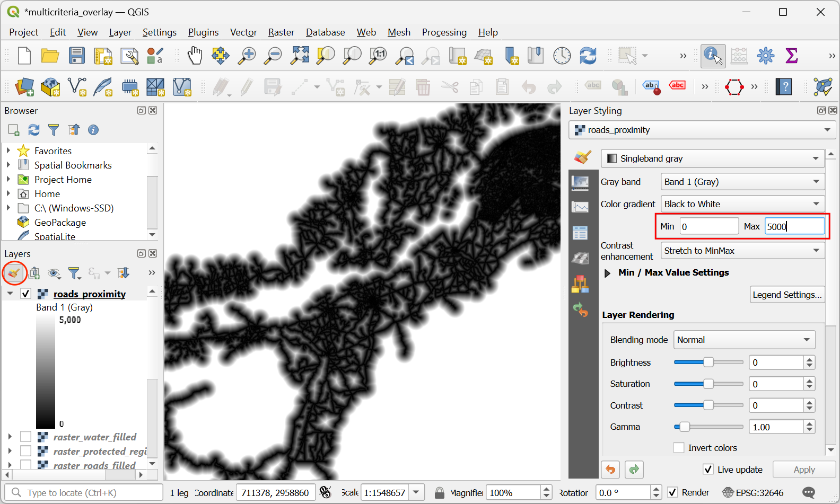Click the Save Project floppy icon
This screenshot has height=504, width=840.
click(77, 56)
